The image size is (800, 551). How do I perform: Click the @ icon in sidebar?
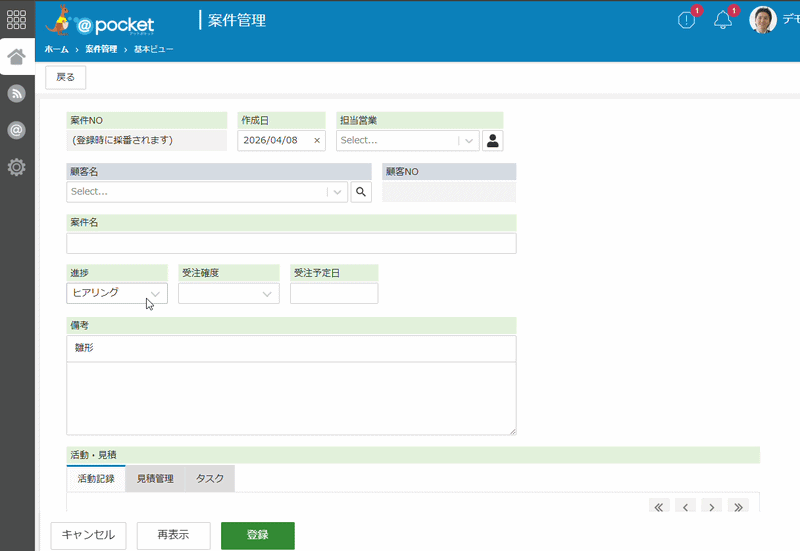(16, 130)
